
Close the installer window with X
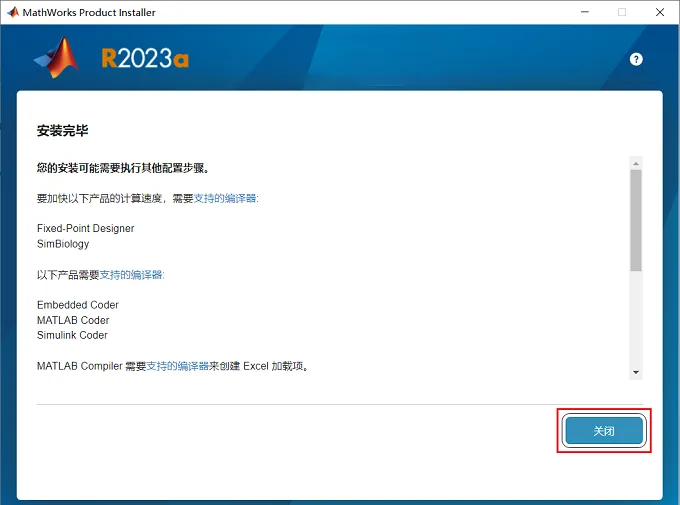point(660,12)
